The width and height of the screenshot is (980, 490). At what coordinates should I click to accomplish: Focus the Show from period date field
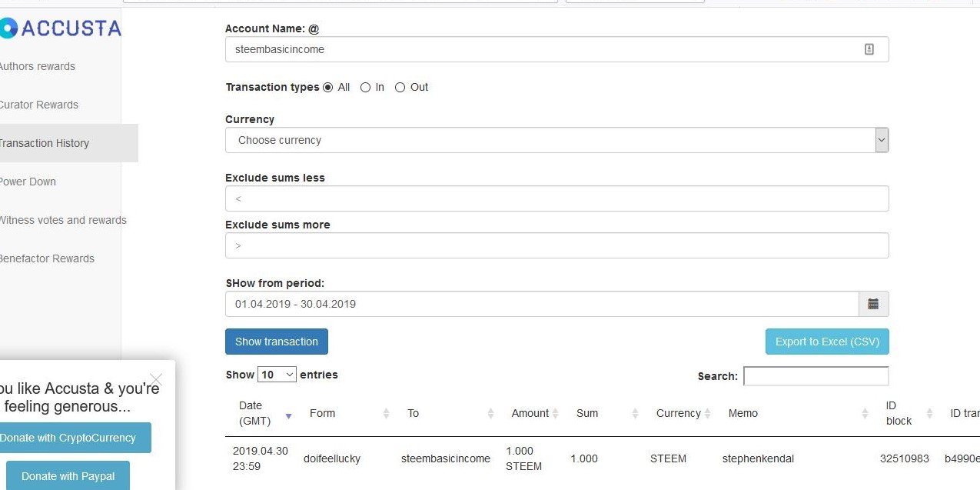542,304
